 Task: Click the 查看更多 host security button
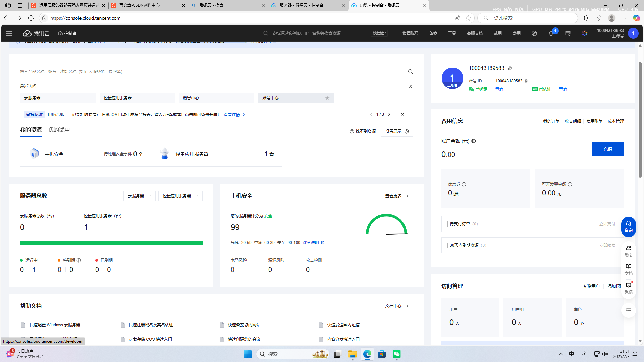pyautogui.click(x=397, y=196)
